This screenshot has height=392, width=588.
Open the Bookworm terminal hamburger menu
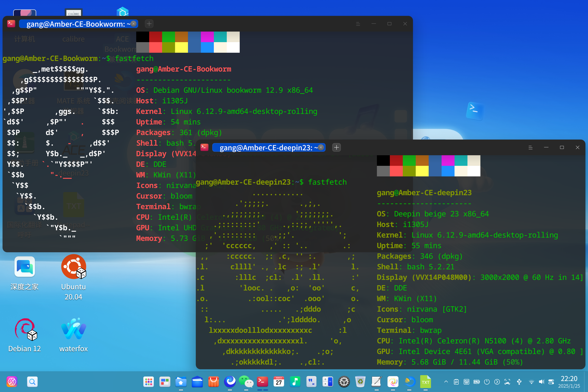coord(358,24)
